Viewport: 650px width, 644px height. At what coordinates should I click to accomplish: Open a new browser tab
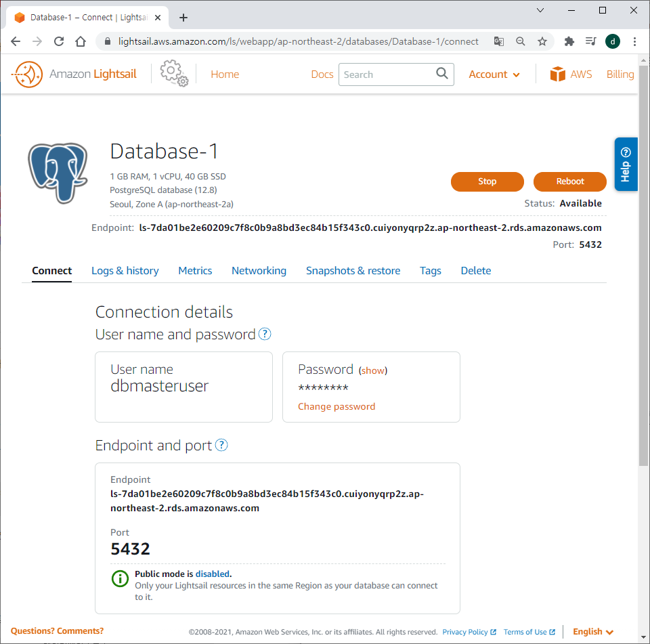(x=183, y=18)
